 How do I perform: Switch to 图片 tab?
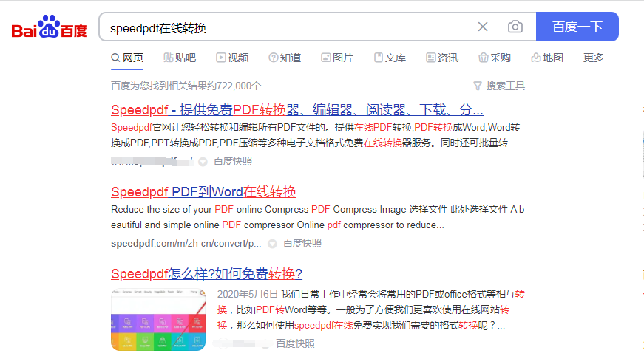coord(337,58)
